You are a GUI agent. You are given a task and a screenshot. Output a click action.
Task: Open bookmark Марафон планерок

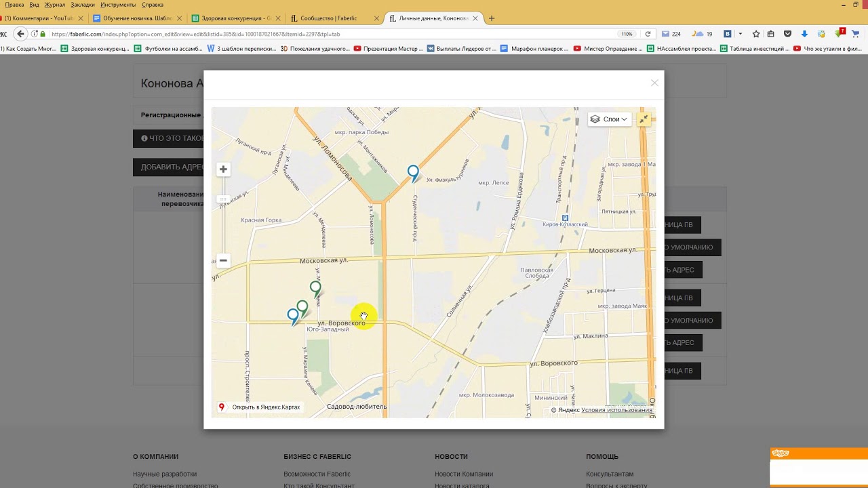[535, 49]
